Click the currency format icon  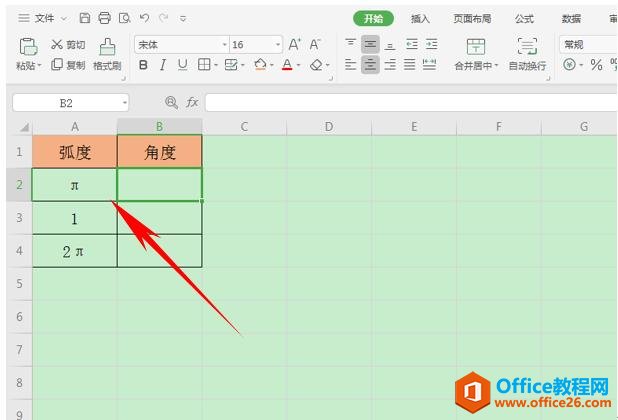569,65
